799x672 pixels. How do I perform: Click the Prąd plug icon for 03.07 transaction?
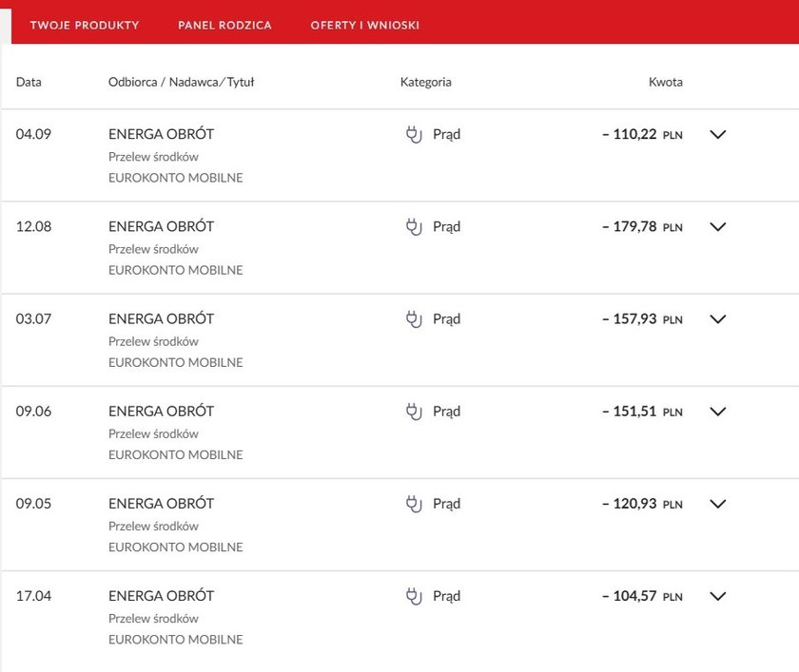point(414,319)
